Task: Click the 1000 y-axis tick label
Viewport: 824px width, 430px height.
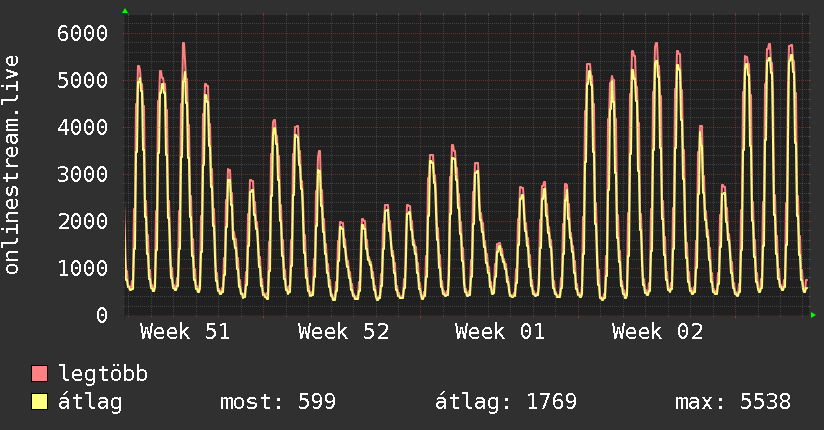Action: (x=83, y=268)
